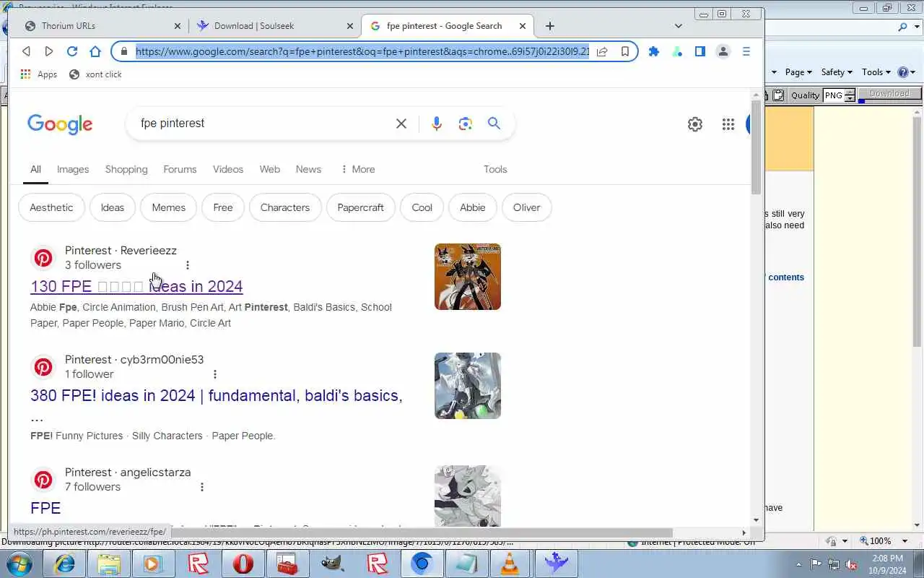
Task: Start voice search with microphone
Action: [x=436, y=124]
